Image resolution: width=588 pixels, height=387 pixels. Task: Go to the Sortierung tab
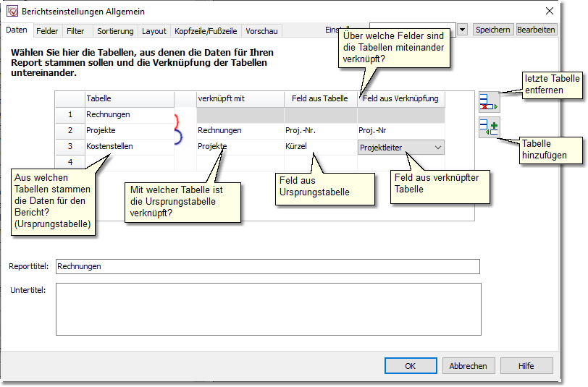pos(115,31)
